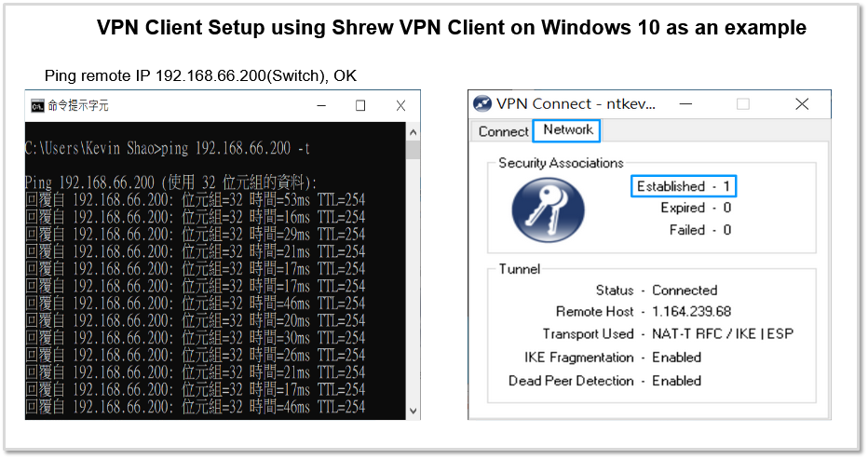Click the ping reply line with 時間=26ms

[x=196, y=355]
